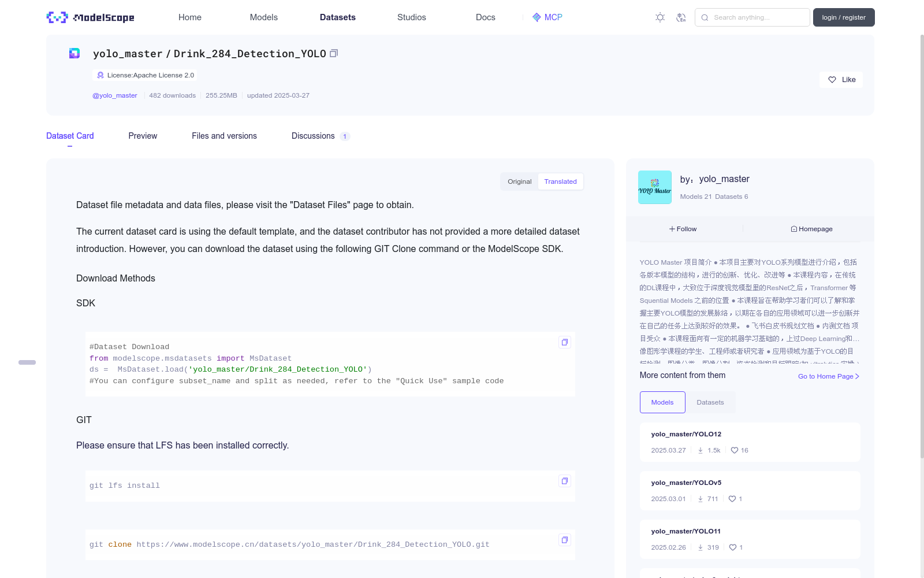Image resolution: width=924 pixels, height=578 pixels.
Task: Click the search magnifier icon
Action: (705, 17)
